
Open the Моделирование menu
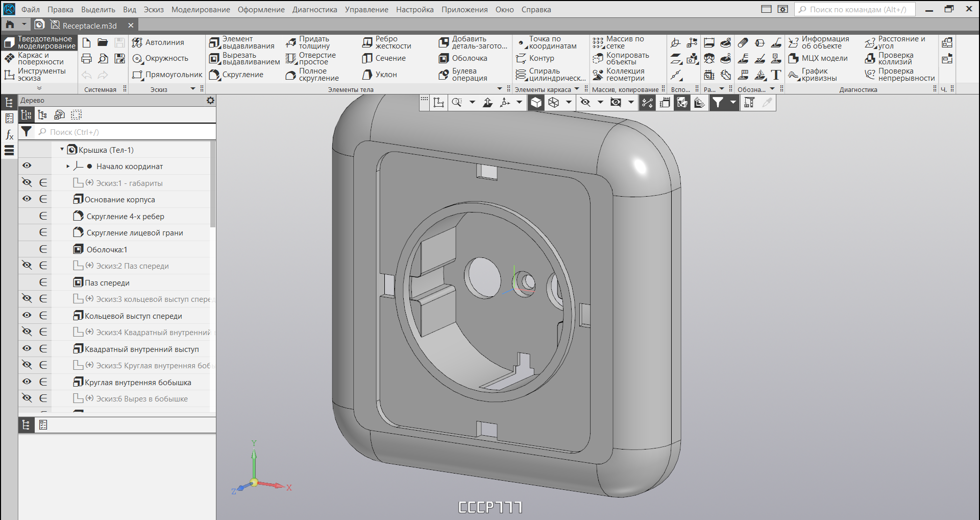tap(201, 10)
